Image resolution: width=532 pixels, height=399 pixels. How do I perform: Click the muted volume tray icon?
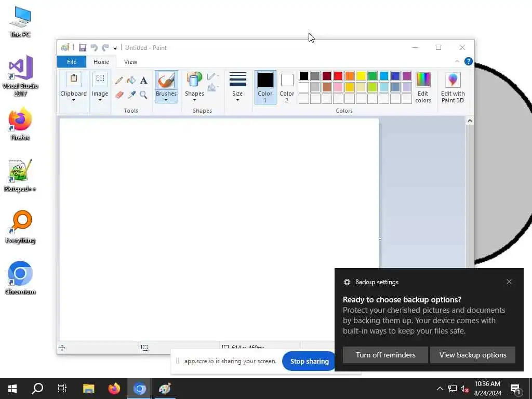tap(464, 389)
